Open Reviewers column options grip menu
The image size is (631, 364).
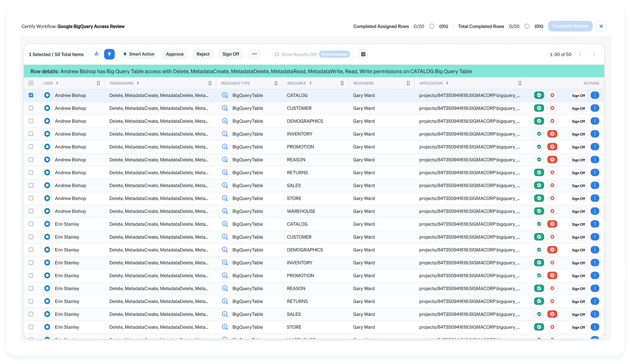coord(408,83)
